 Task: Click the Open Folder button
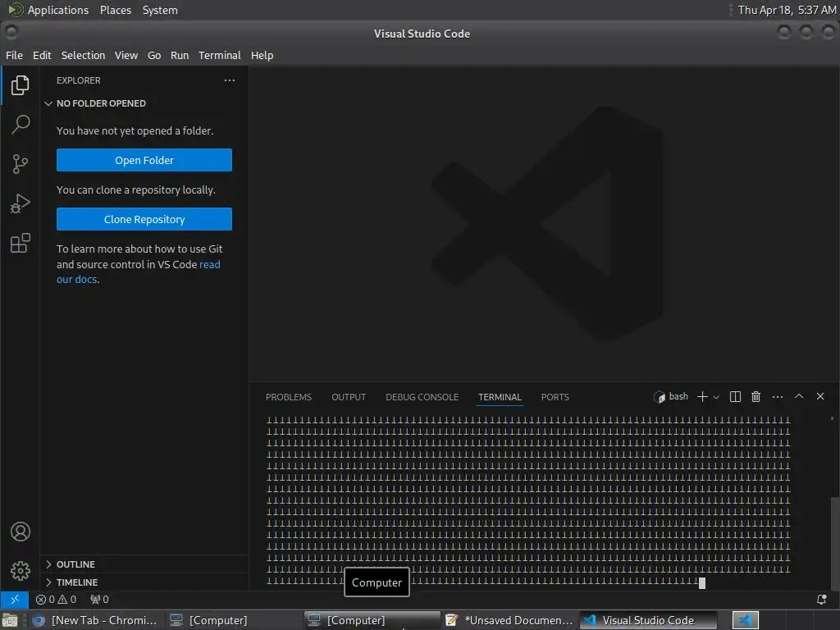pos(144,160)
